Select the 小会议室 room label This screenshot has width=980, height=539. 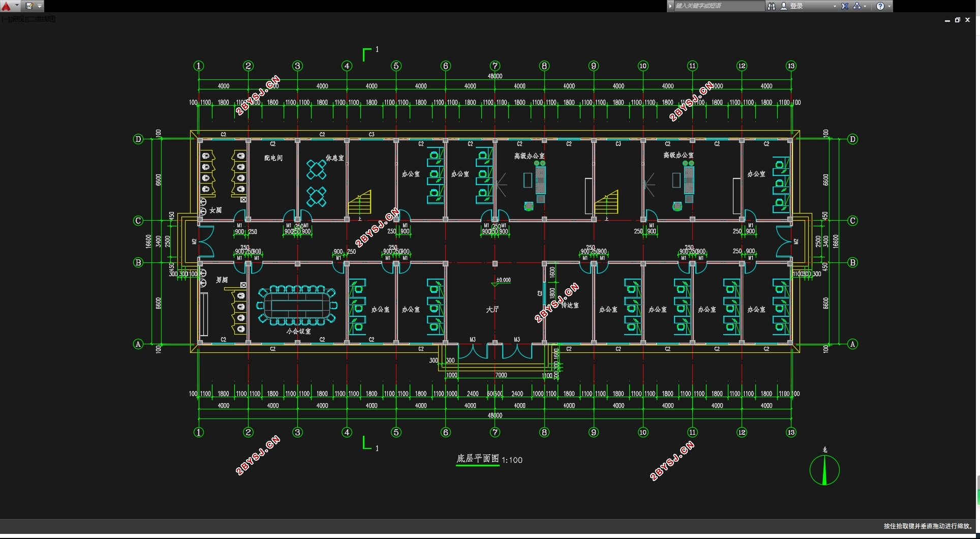(x=298, y=331)
